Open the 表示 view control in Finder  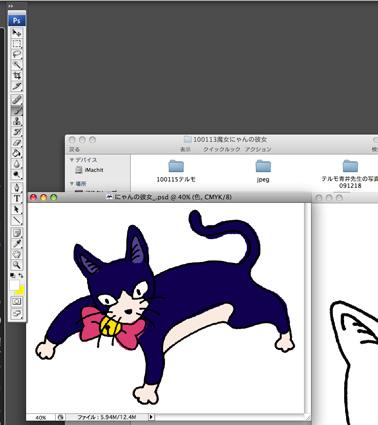click(186, 149)
